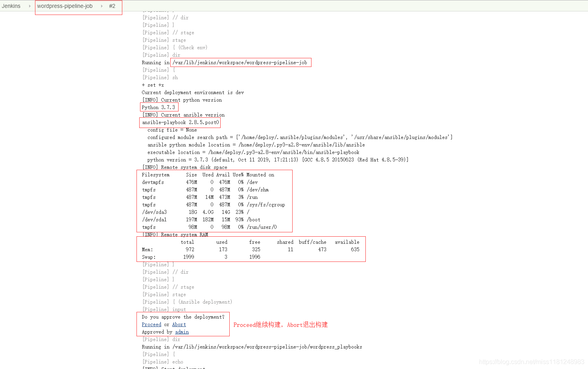Click '[Pipeline] input' line

[164, 310]
